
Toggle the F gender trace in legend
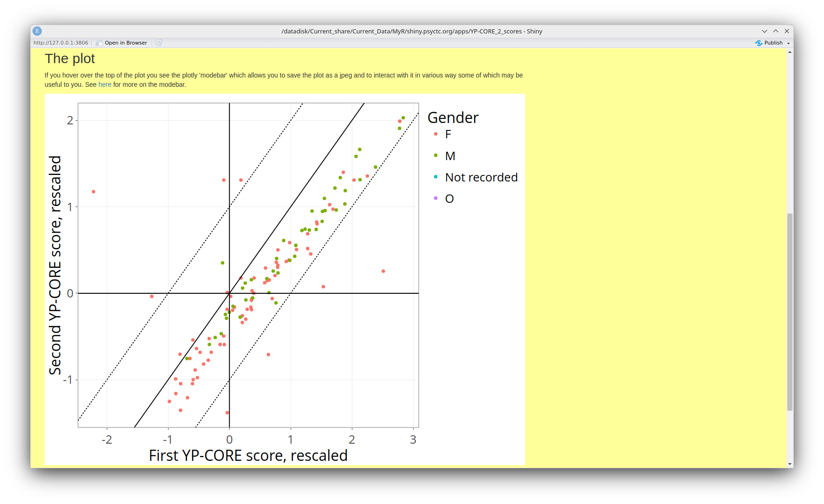(448, 135)
